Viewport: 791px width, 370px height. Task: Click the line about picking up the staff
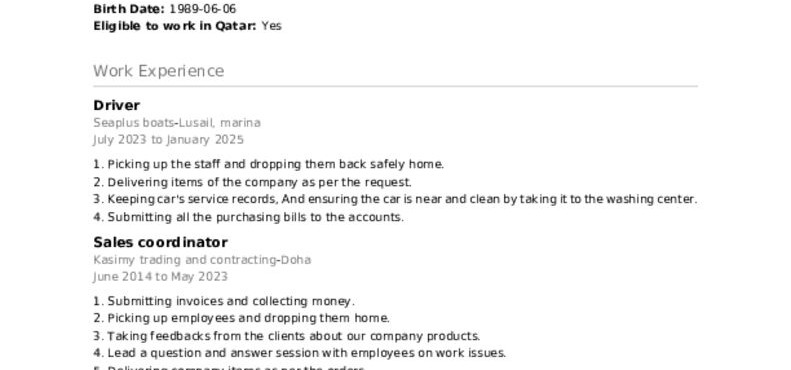(x=268, y=164)
